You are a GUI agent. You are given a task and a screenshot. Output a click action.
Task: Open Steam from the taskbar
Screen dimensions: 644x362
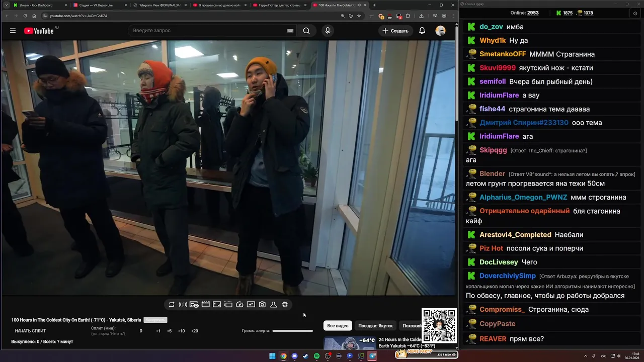(305, 356)
